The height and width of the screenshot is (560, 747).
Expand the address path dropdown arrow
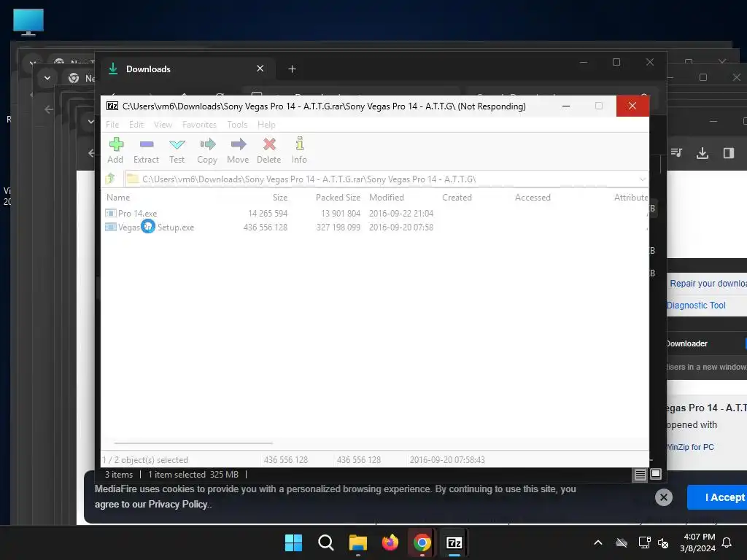[x=642, y=179]
